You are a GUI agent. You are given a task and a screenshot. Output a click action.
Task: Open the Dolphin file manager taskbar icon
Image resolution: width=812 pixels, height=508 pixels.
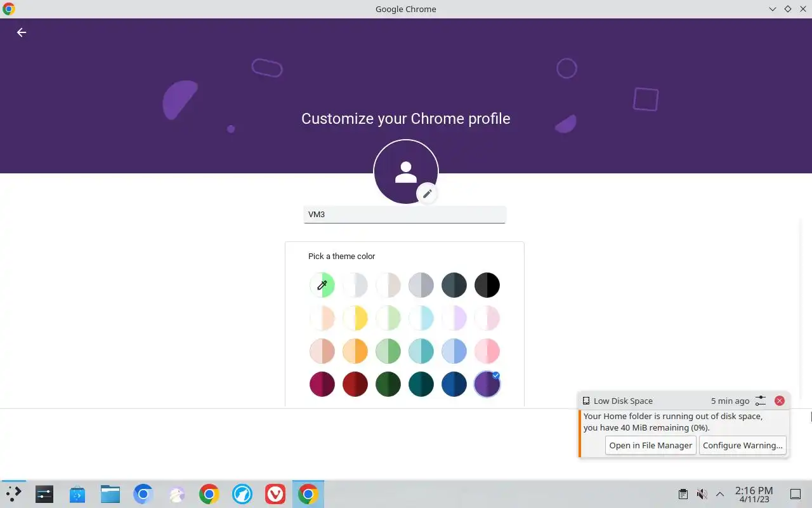(x=110, y=494)
